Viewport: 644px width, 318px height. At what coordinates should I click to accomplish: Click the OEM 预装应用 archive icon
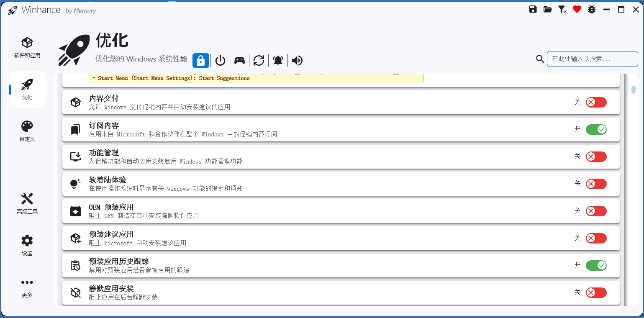[x=75, y=211]
